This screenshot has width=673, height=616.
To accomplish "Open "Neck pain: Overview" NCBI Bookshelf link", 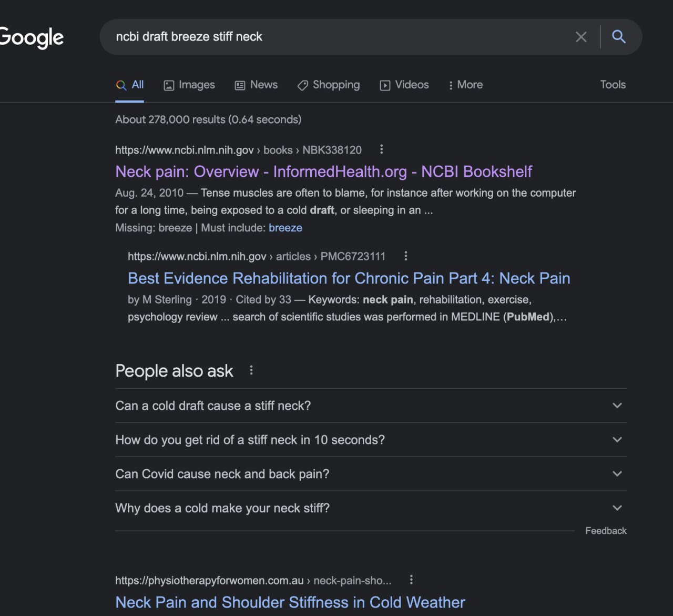I will tap(323, 171).
